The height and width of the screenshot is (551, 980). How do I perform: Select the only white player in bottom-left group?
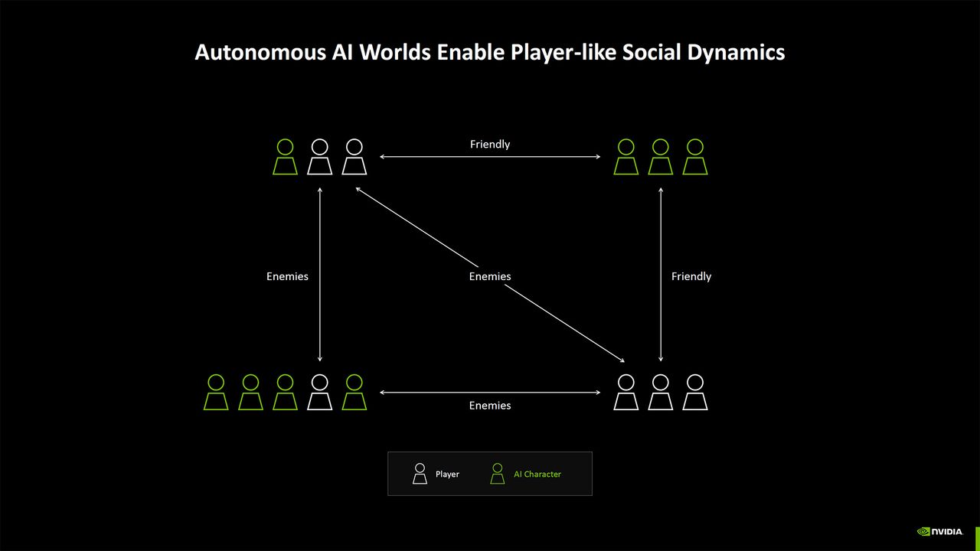[x=320, y=392]
